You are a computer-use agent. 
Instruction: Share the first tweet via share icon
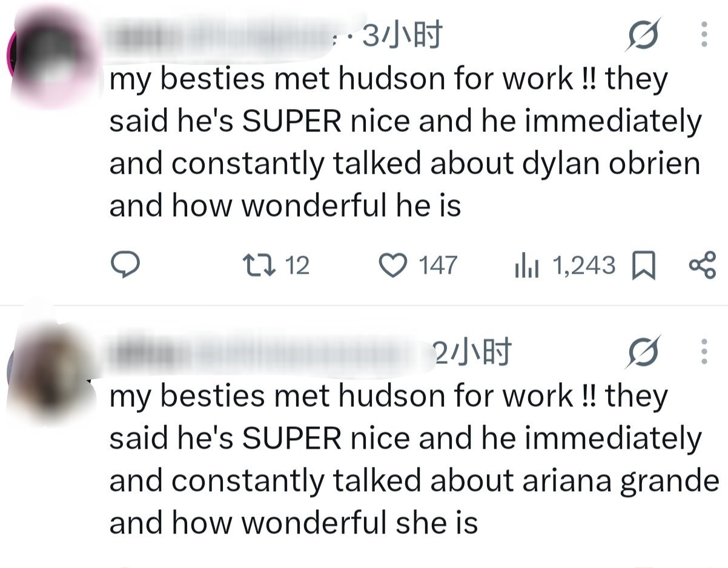click(x=703, y=266)
